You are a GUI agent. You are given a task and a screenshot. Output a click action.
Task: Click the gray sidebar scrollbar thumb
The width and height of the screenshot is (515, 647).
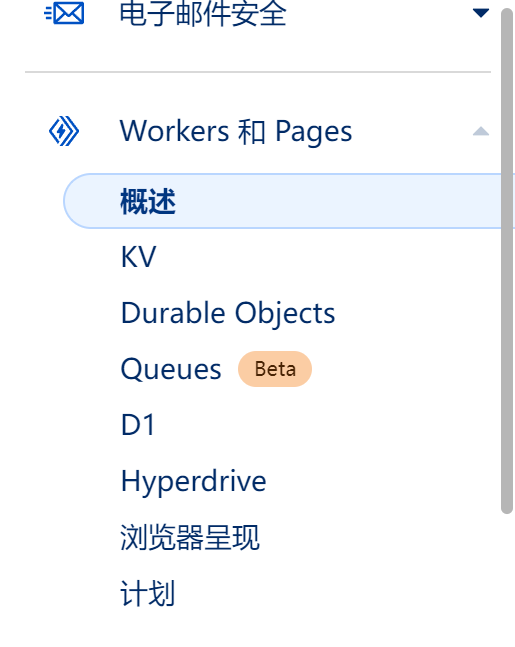(x=507, y=261)
